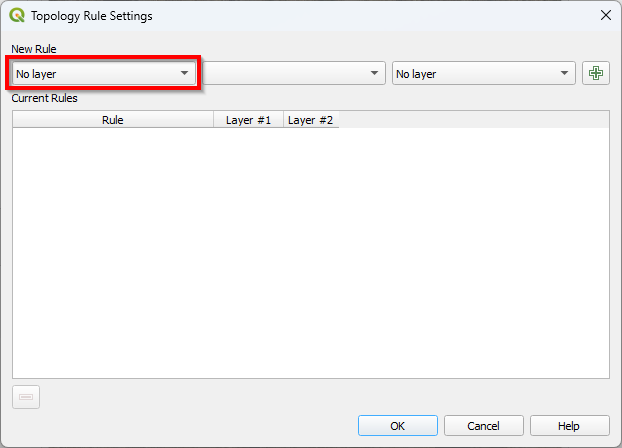Click the 'Topology Rule Settings' title bar text

(92, 16)
